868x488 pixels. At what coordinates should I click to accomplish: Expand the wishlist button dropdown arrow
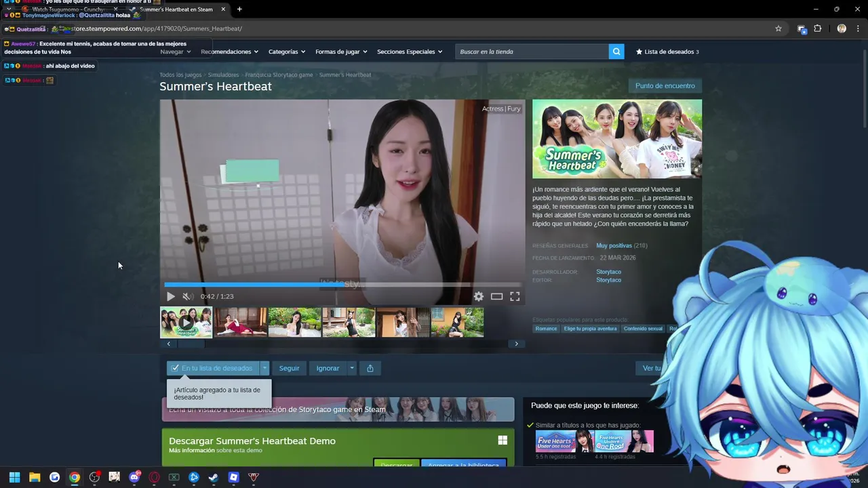point(264,368)
